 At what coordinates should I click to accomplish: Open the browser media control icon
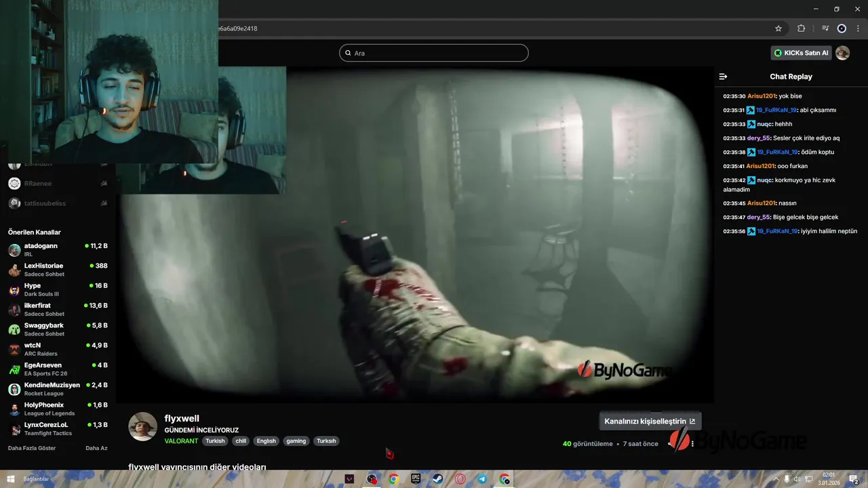(x=825, y=28)
